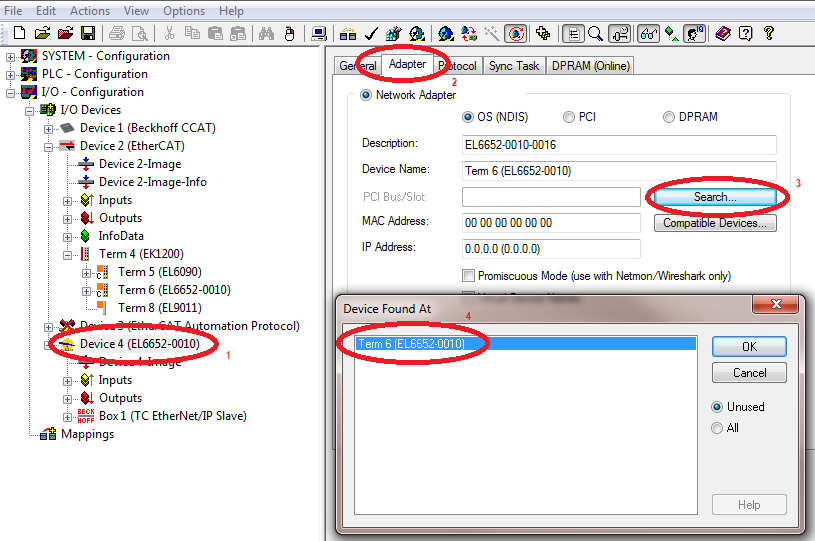Select Device 2-Image-Info tree item
This screenshot has height=541, width=815.
coord(153,182)
